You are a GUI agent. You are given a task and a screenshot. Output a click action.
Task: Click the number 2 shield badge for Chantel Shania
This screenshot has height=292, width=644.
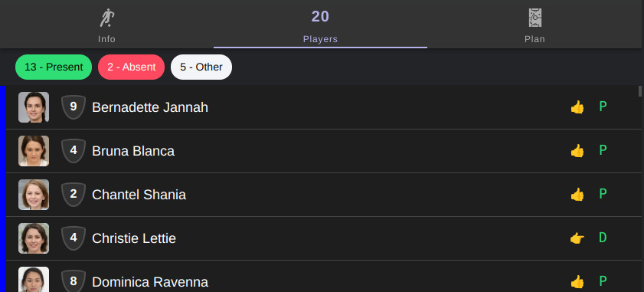point(73,195)
